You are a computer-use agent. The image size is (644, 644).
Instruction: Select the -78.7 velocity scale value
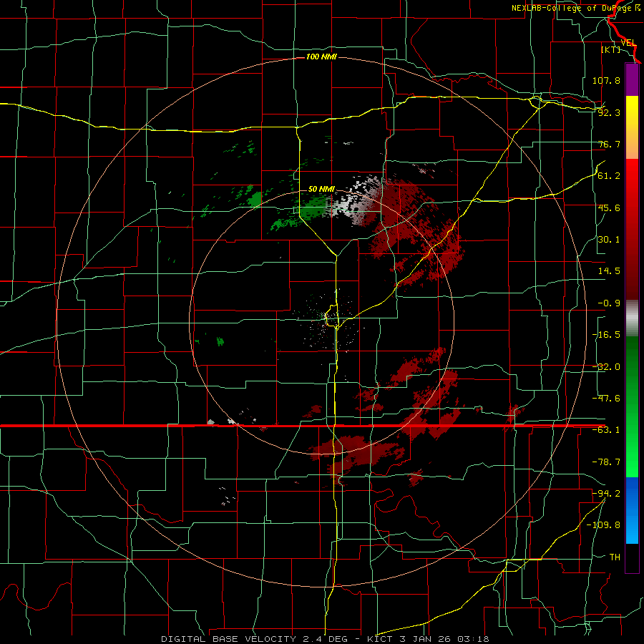click(606, 462)
